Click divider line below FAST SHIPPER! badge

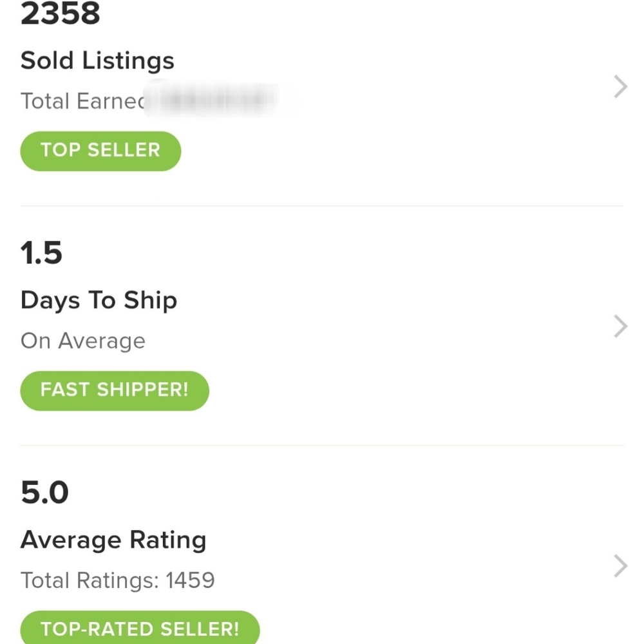[322, 445]
